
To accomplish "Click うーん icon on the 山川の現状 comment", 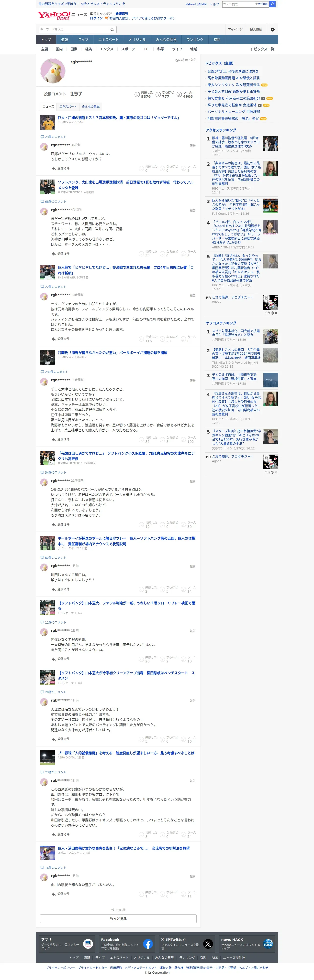I will (183, 894).
